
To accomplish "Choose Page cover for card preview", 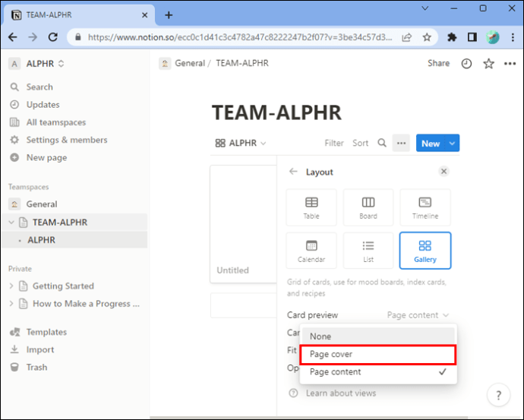I will coord(378,354).
